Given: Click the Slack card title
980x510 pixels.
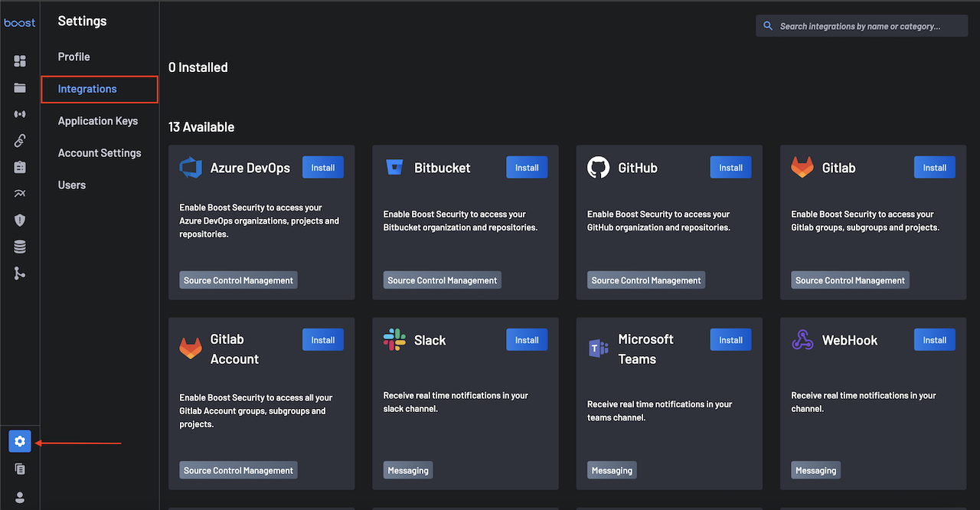Looking at the screenshot, I should (430, 340).
